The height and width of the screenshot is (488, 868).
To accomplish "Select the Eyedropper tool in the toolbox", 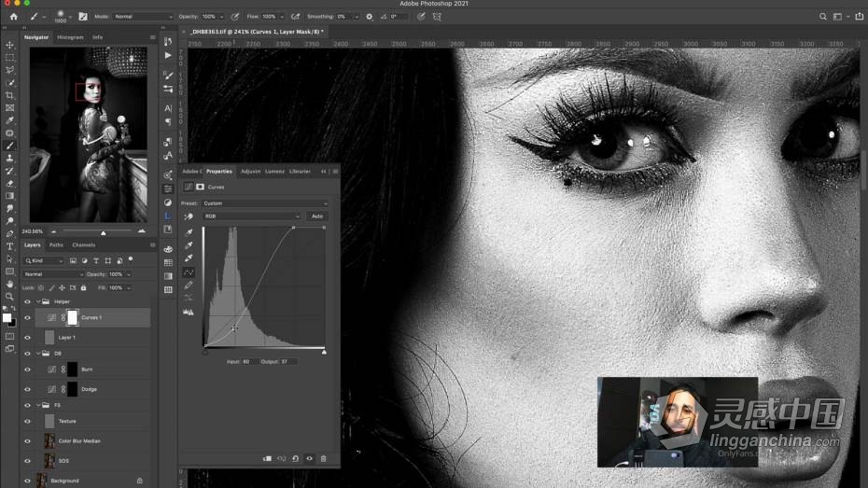I will 9,120.
